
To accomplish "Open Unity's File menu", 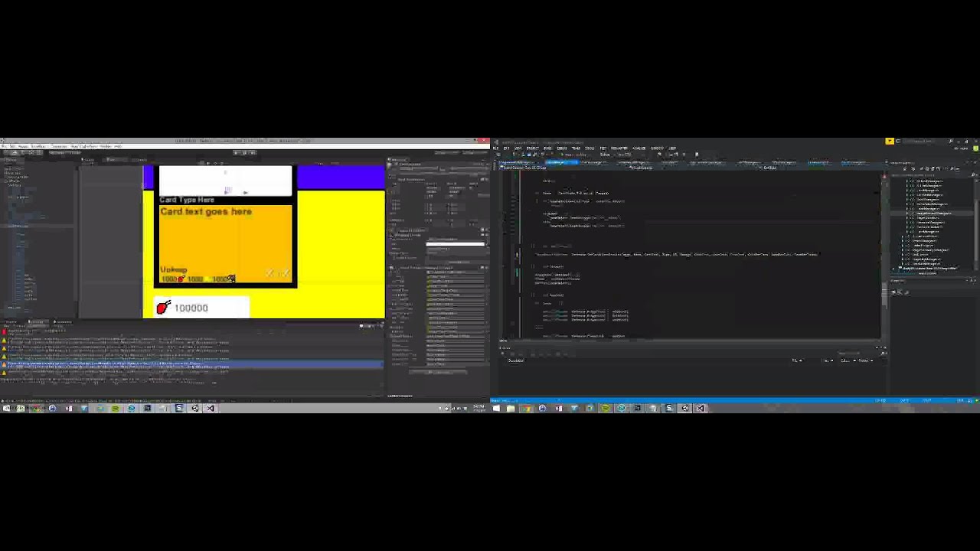I will pyautogui.click(x=3, y=145).
